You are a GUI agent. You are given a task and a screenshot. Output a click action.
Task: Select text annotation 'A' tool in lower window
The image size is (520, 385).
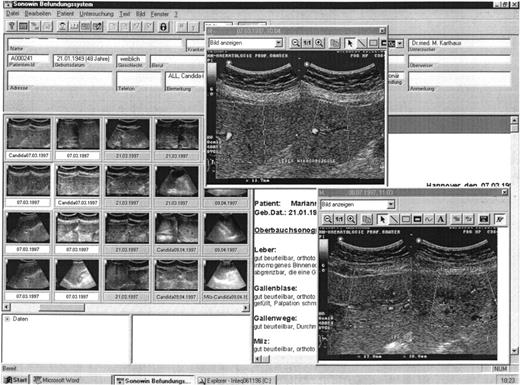tap(440, 219)
